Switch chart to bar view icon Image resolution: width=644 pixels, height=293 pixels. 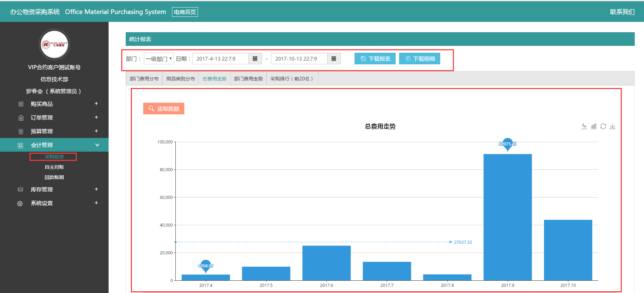pos(594,126)
